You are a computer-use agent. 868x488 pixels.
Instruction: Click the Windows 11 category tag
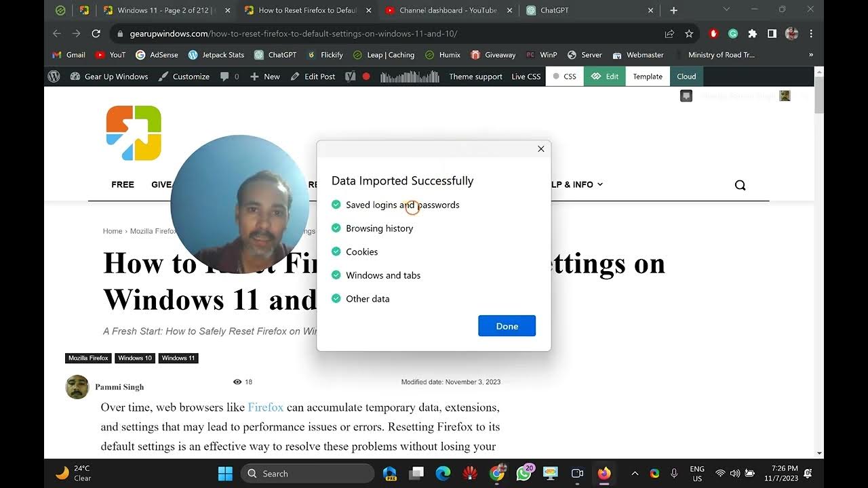178,358
